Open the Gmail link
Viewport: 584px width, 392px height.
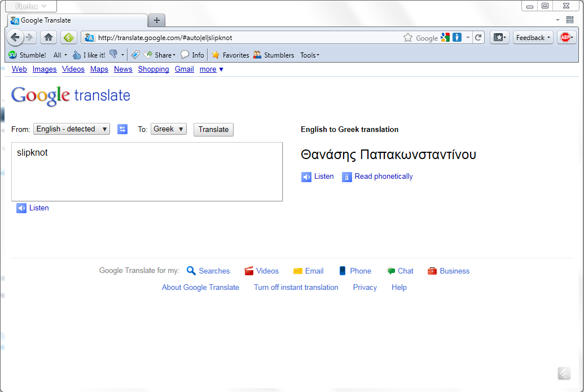point(185,69)
